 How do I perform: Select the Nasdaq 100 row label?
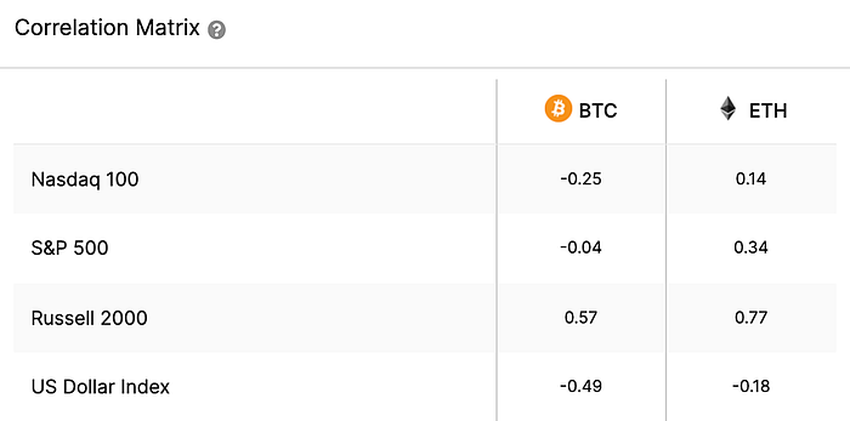(85, 179)
